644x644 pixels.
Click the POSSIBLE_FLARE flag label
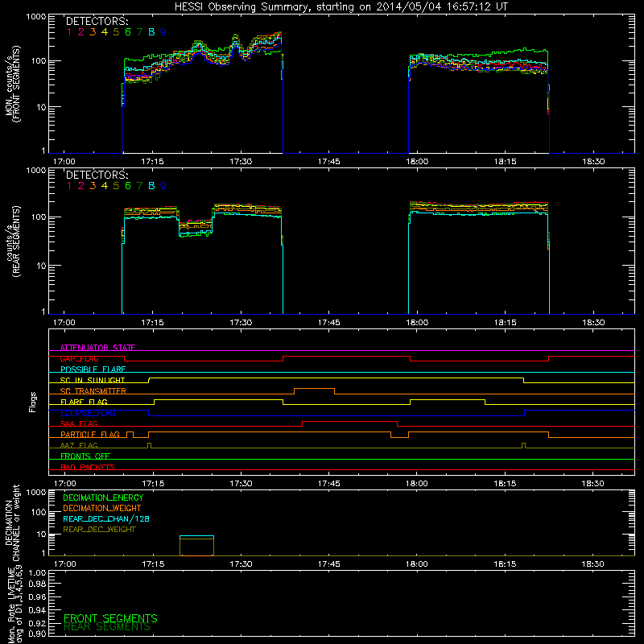coord(93,369)
